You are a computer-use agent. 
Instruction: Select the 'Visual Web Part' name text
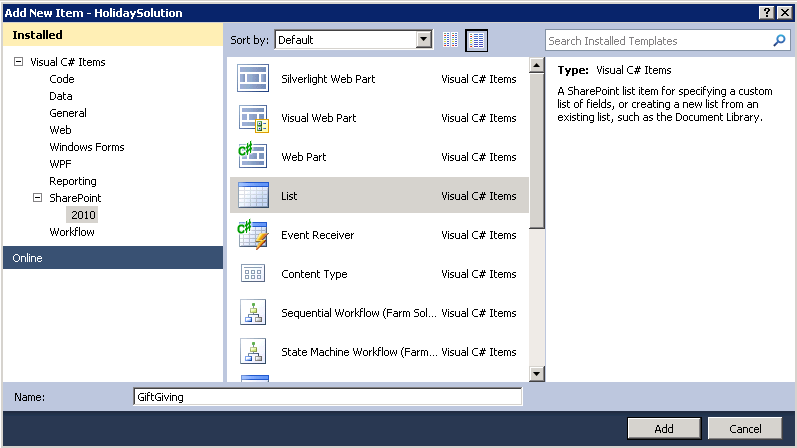coord(319,118)
